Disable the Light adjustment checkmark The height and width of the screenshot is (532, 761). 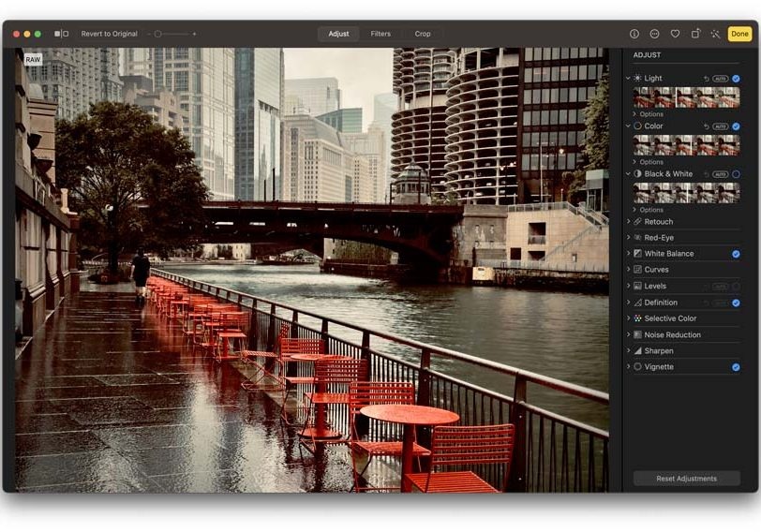736,79
